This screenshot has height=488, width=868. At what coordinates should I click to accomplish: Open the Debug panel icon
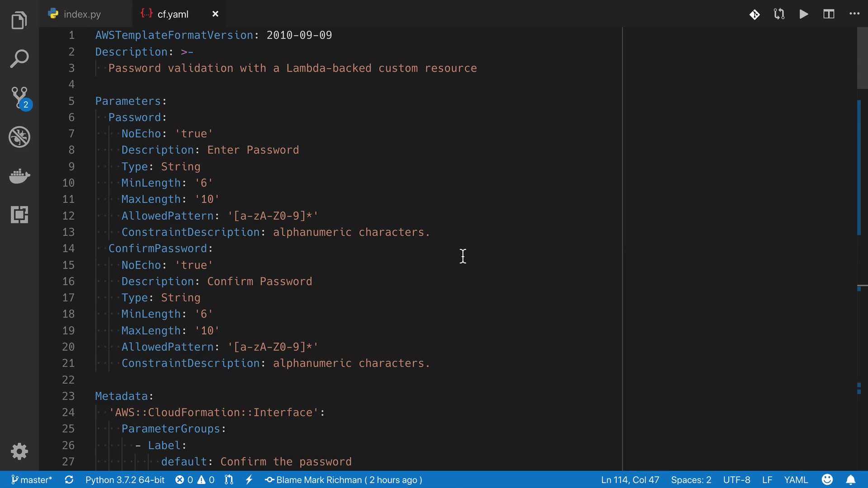pyautogui.click(x=19, y=136)
